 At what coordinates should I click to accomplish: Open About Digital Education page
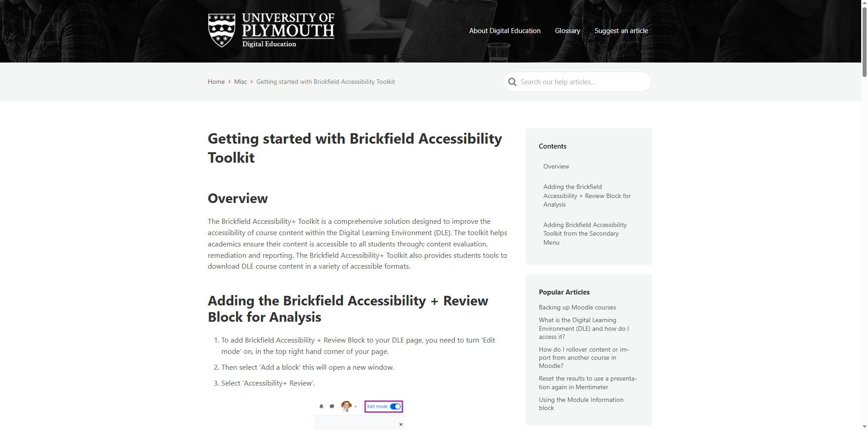click(505, 31)
